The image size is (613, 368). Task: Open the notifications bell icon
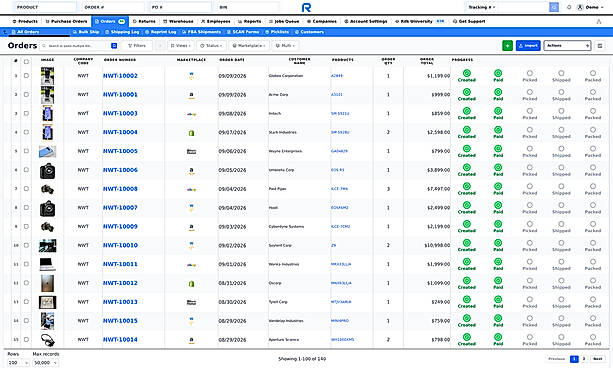click(569, 7)
